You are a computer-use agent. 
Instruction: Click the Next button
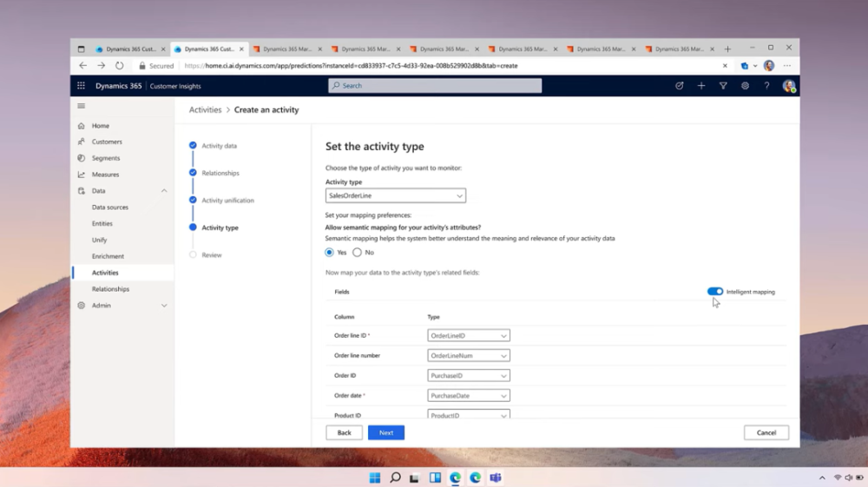[x=386, y=432]
